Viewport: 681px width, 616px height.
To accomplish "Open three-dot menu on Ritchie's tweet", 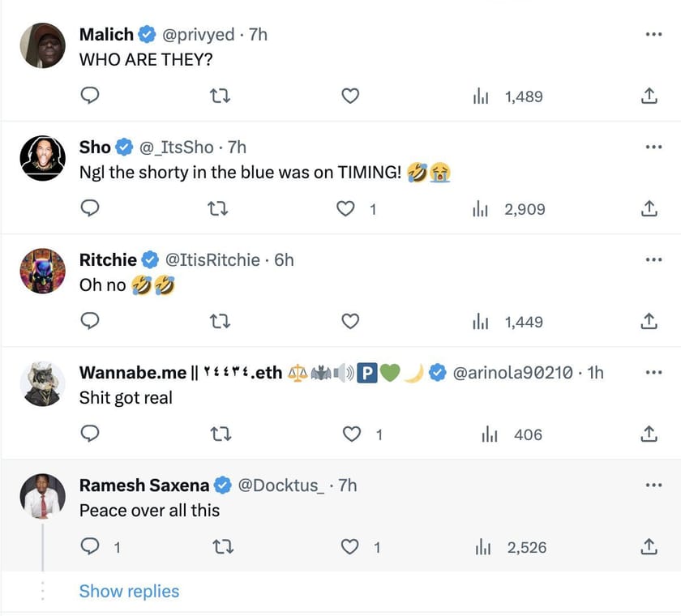I will (653, 260).
